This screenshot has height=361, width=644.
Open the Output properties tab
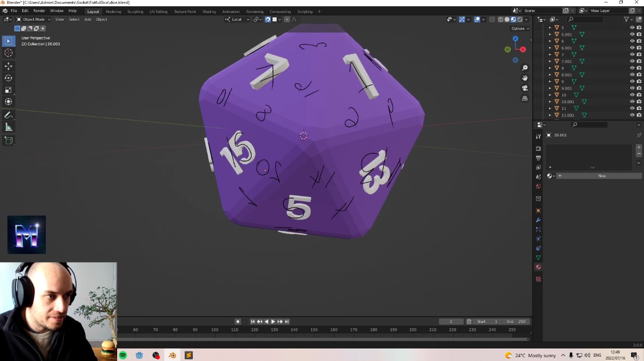coord(538,158)
